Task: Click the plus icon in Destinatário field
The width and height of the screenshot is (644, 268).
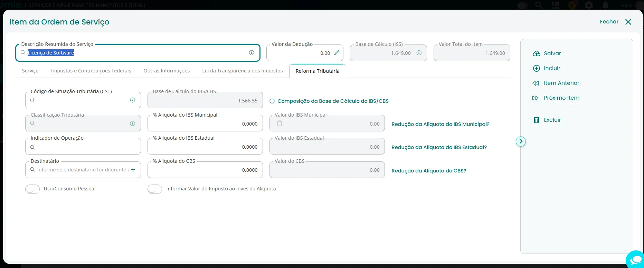Action: click(133, 169)
